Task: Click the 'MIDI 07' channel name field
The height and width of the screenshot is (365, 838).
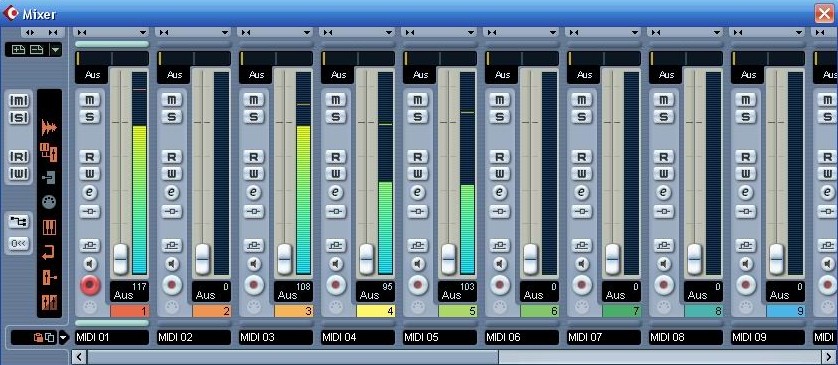Action: click(x=603, y=337)
